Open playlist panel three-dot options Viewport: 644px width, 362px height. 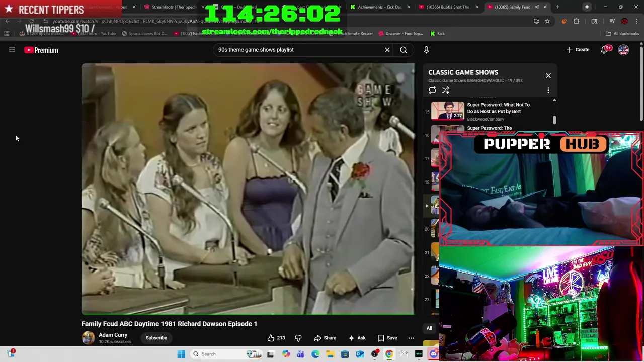548,90
